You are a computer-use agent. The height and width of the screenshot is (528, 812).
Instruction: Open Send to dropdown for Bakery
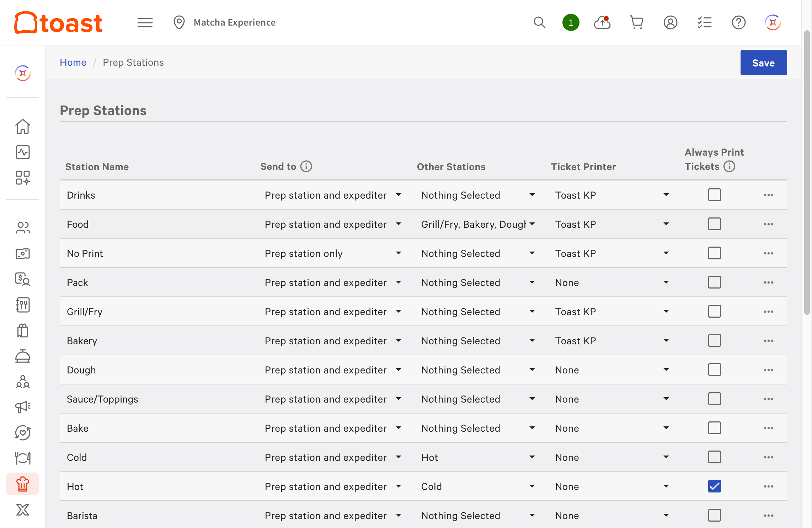333,341
